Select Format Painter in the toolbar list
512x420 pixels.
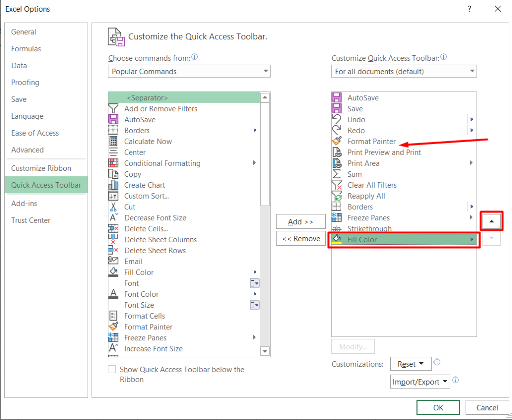click(x=404, y=141)
